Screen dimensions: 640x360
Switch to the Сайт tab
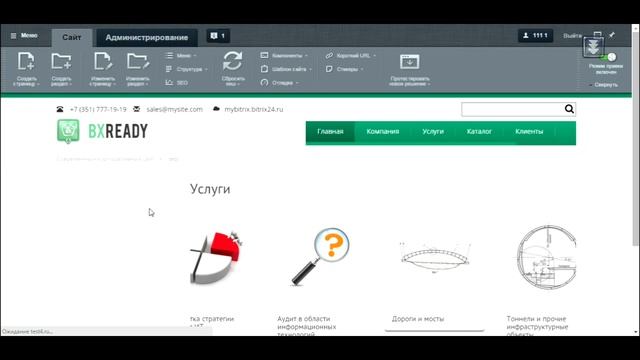(72, 38)
